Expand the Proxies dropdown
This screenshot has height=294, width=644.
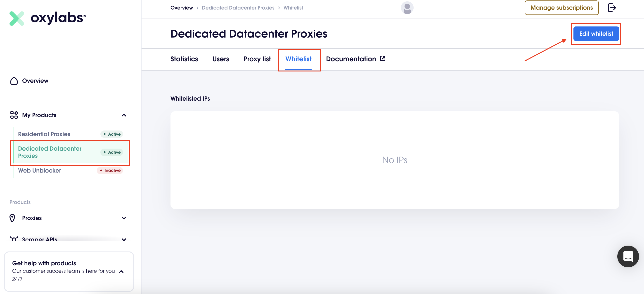point(124,218)
